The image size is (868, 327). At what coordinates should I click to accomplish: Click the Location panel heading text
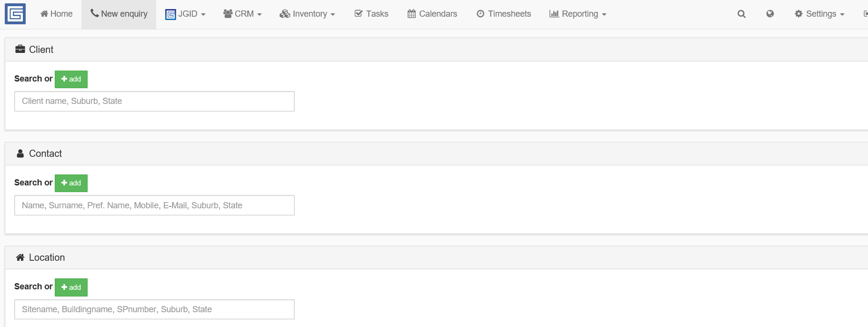click(x=47, y=257)
